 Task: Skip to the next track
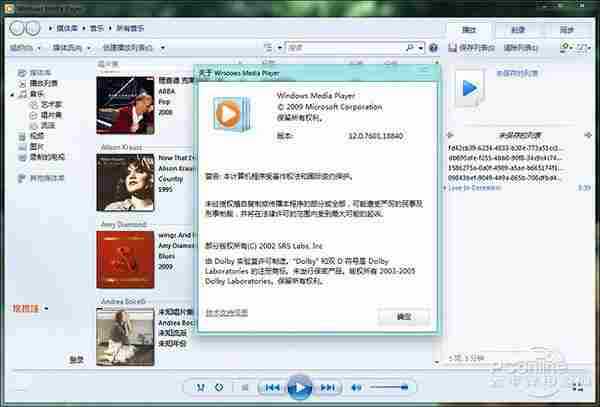(x=326, y=387)
